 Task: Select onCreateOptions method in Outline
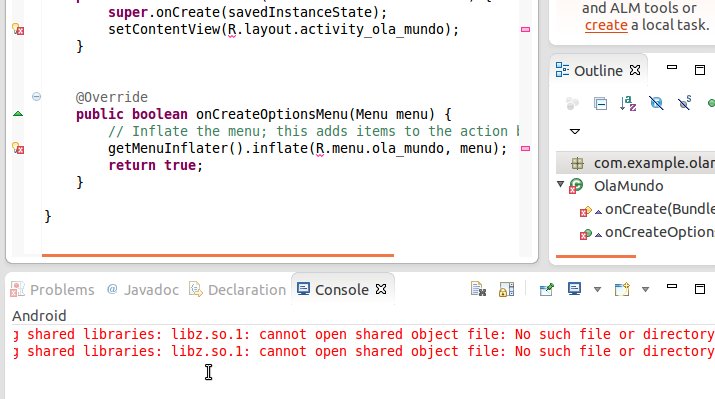click(660, 232)
